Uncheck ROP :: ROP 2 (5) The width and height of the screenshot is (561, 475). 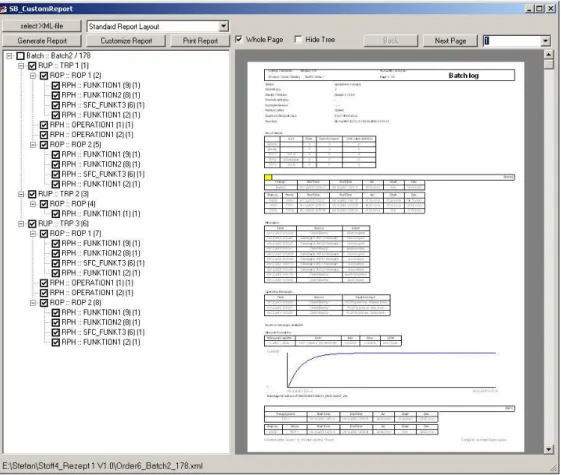point(44,145)
